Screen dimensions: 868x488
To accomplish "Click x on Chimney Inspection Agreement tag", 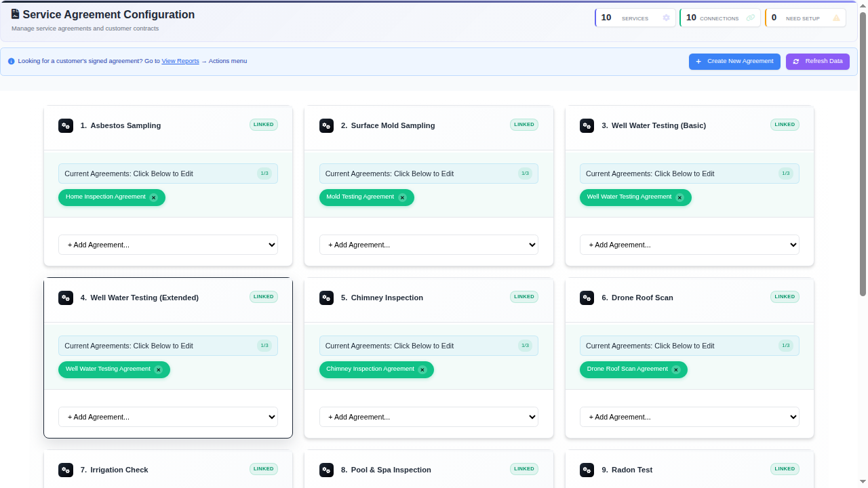I will coord(422,370).
